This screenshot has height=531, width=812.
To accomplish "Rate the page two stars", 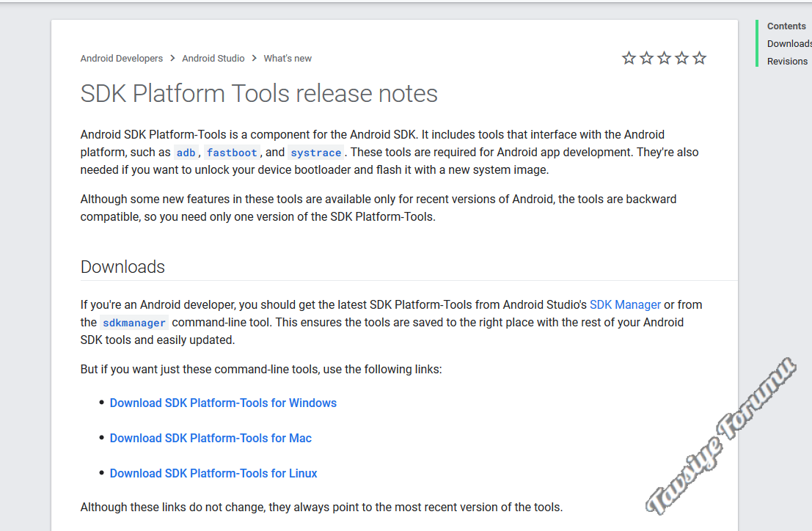I will pyautogui.click(x=646, y=58).
